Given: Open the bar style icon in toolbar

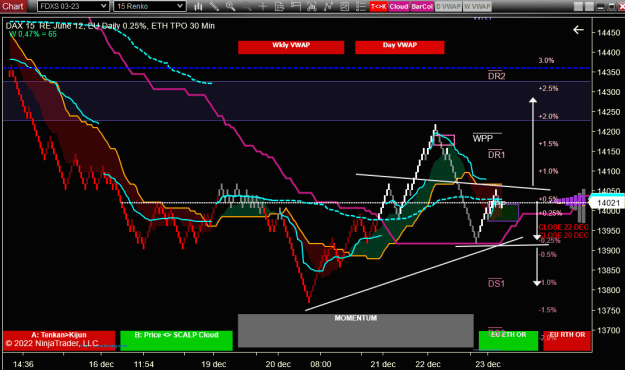Looking at the screenshot, I should coord(198,6).
